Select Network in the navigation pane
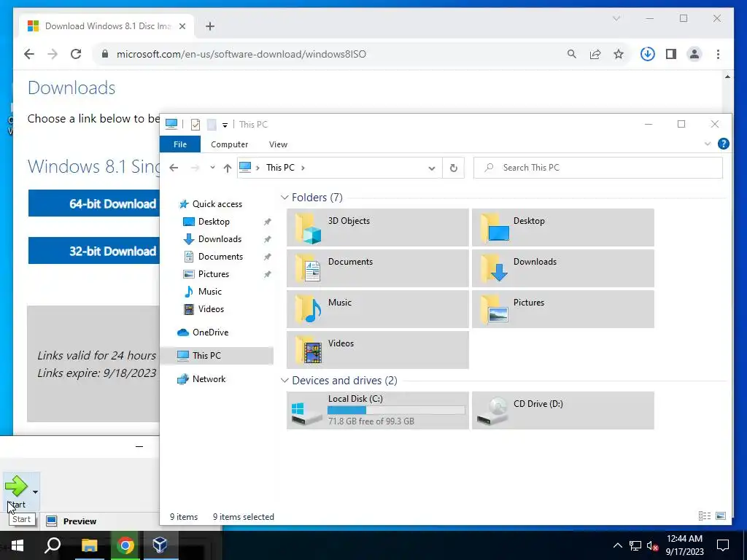 [209, 379]
